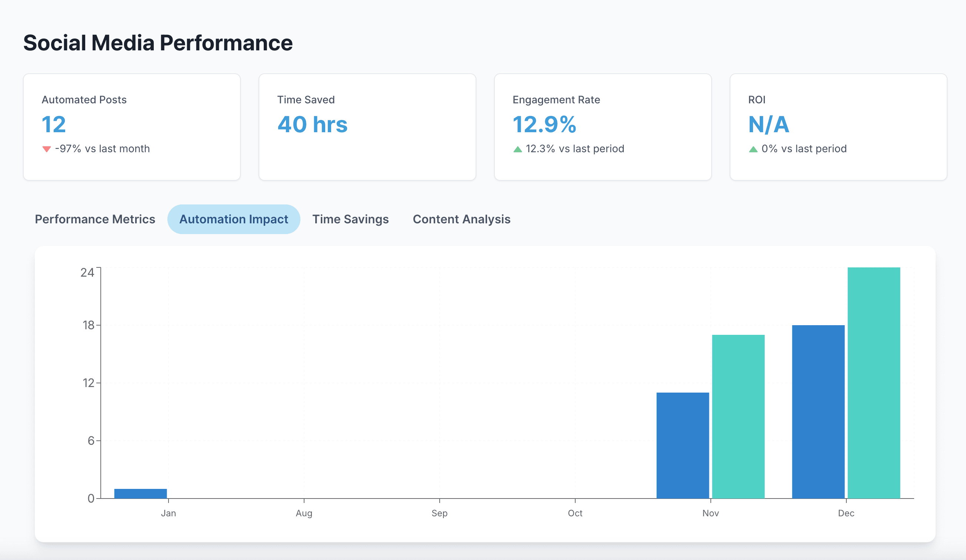Click the 'Nov' axis label
The width and height of the screenshot is (966, 560).
[x=711, y=513]
